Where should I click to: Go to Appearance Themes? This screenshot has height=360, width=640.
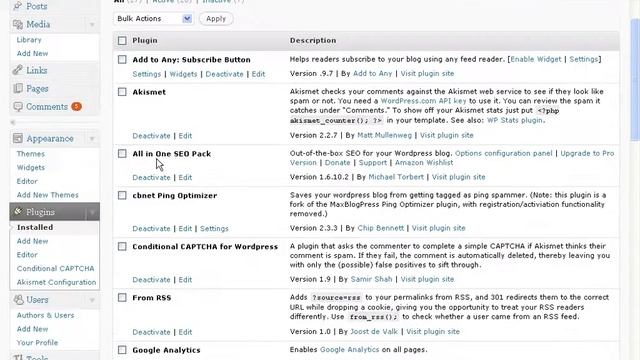click(x=31, y=154)
